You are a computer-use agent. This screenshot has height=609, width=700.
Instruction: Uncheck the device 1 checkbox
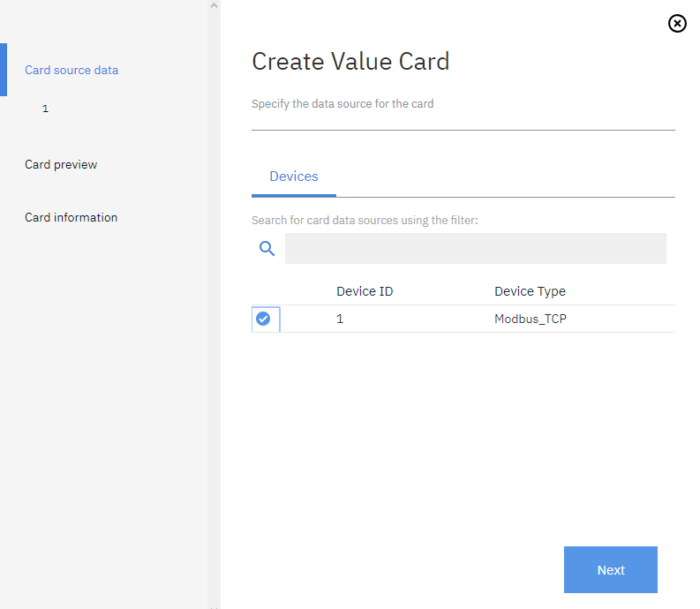tap(263, 319)
